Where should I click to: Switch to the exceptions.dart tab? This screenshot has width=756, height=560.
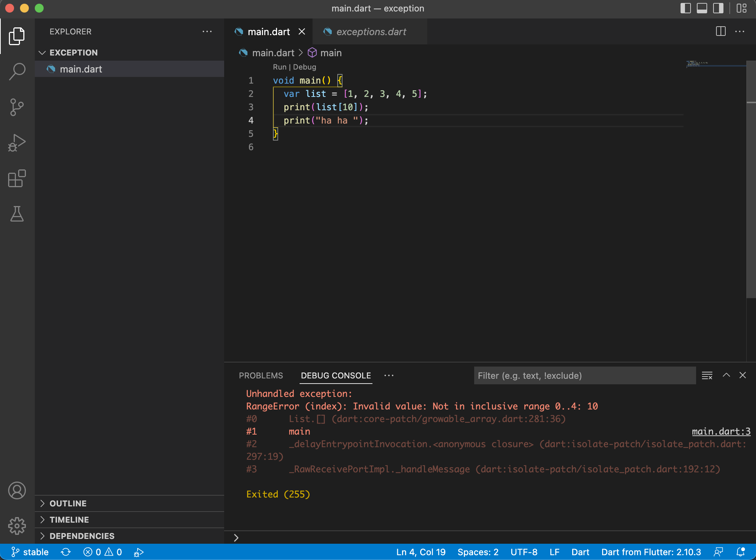point(371,32)
